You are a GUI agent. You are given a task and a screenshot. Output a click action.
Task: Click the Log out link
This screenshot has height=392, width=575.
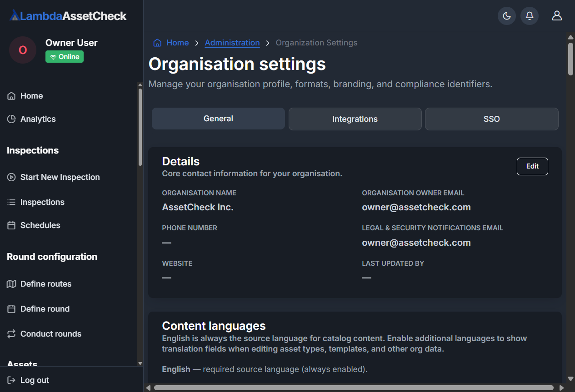point(35,380)
